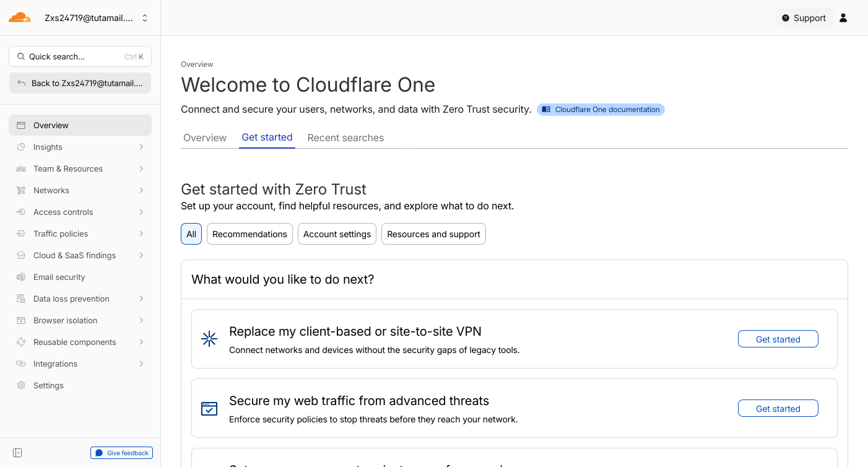Go to Settings in the sidebar
868x467 pixels.
pyautogui.click(x=80, y=385)
